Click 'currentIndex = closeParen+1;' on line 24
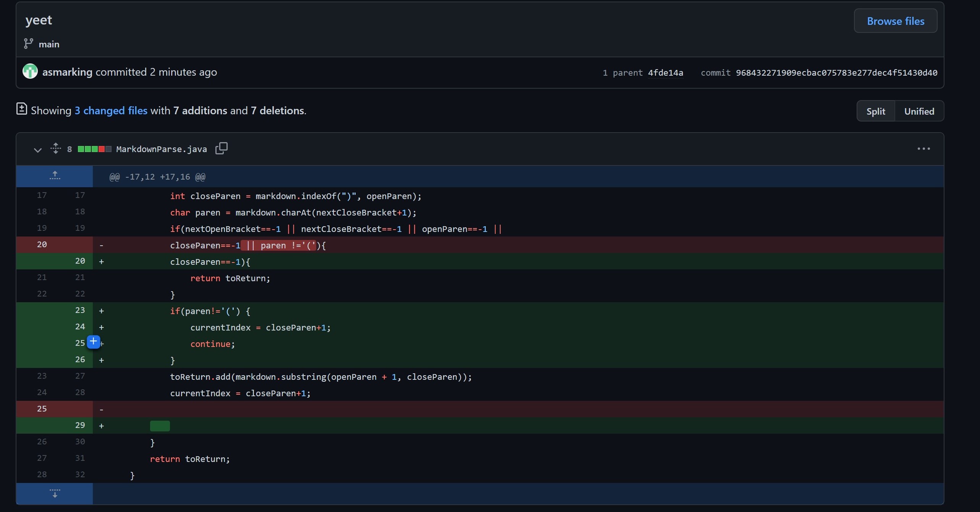This screenshot has height=512, width=980. [260, 327]
